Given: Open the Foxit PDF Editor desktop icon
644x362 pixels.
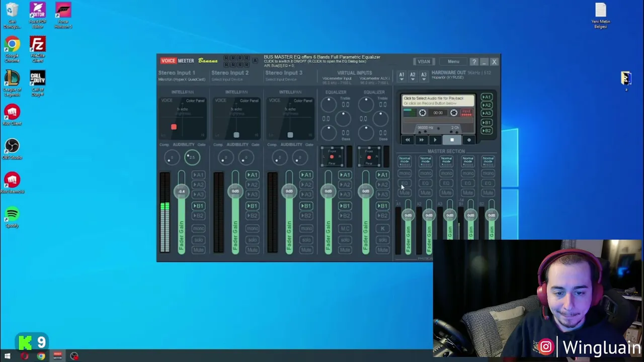Looking at the screenshot, I should [38, 16].
